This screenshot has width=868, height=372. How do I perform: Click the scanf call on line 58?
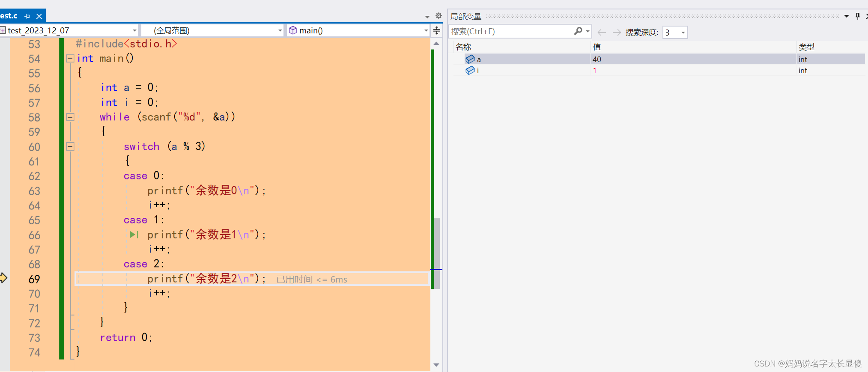(x=186, y=117)
